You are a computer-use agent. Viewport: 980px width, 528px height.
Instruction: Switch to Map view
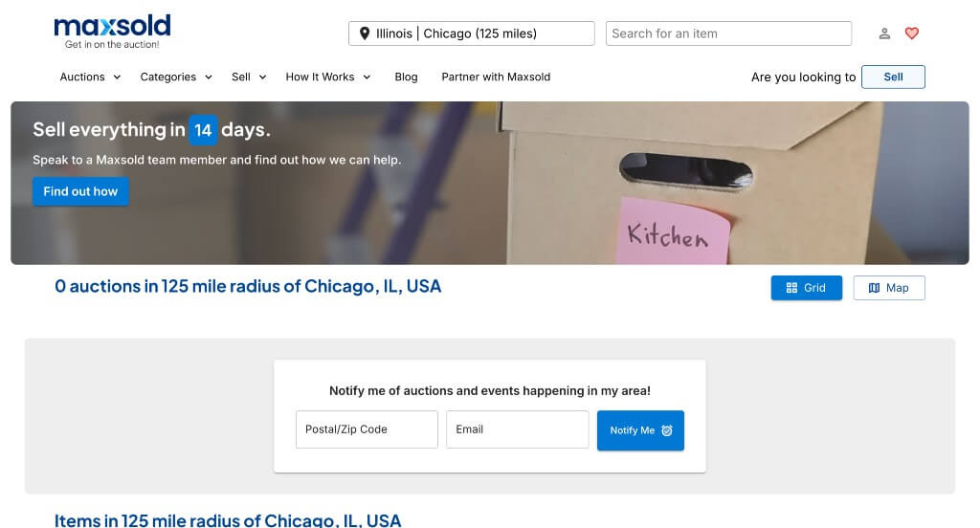coord(889,288)
